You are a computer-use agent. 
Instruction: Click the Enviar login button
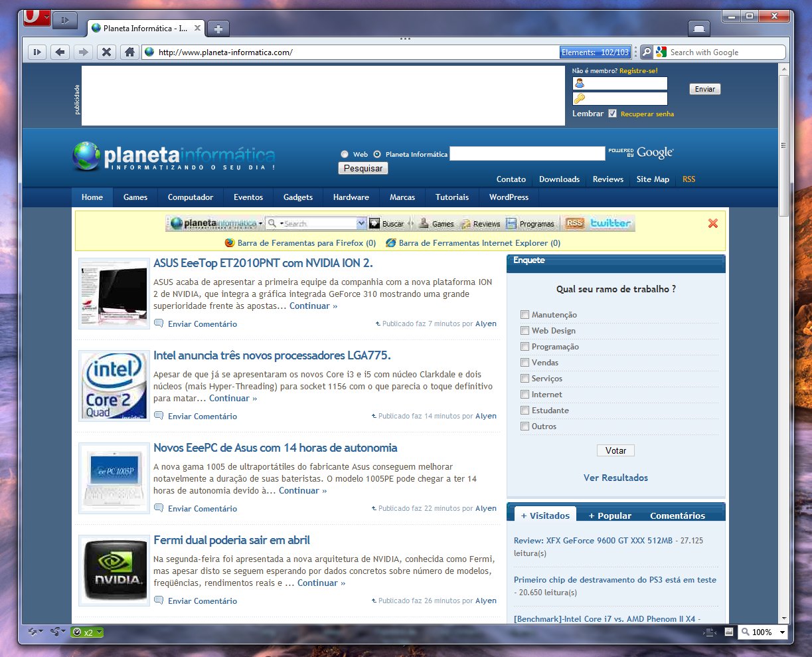(x=705, y=89)
